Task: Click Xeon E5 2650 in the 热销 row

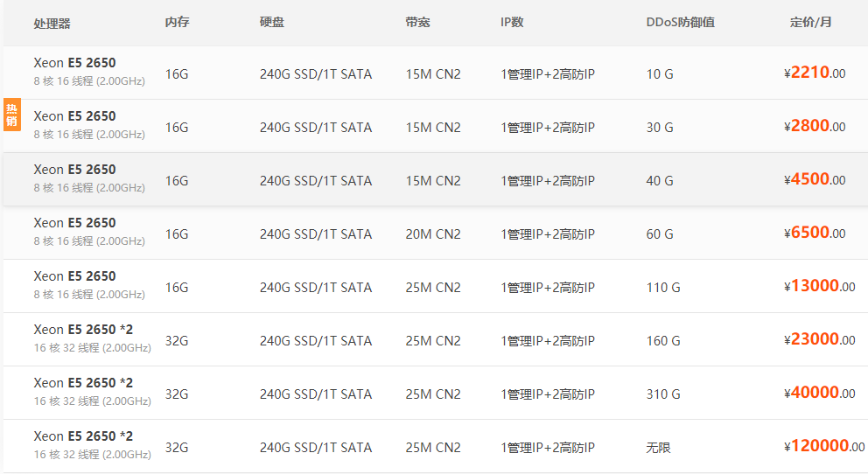Action: point(74,116)
